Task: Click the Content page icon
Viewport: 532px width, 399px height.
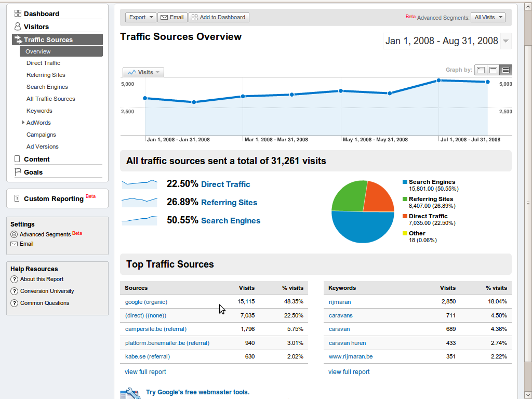Action: [17, 159]
